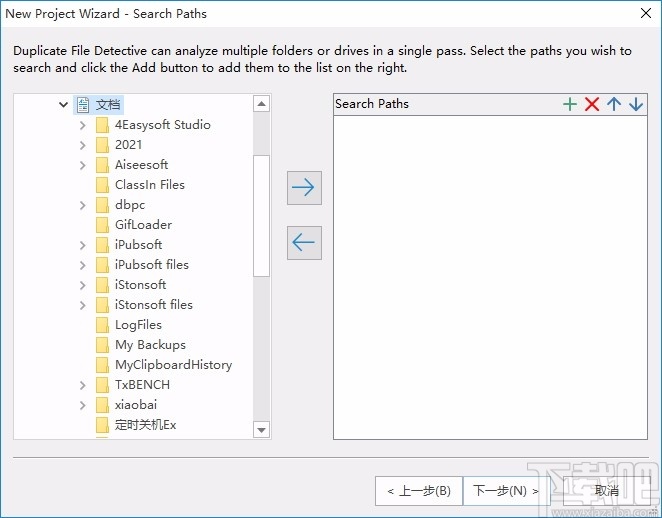Click the MyClipboardHistory folder icon
The height and width of the screenshot is (518, 662).
pos(102,365)
